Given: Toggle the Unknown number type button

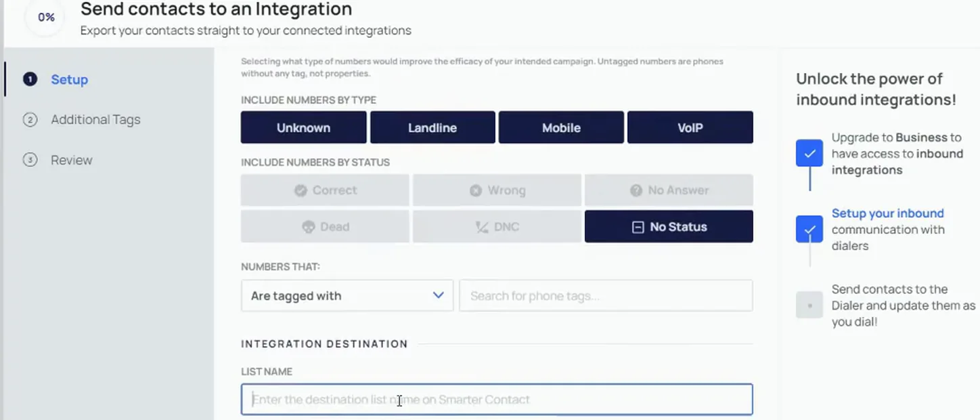Looking at the screenshot, I should (x=303, y=127).
